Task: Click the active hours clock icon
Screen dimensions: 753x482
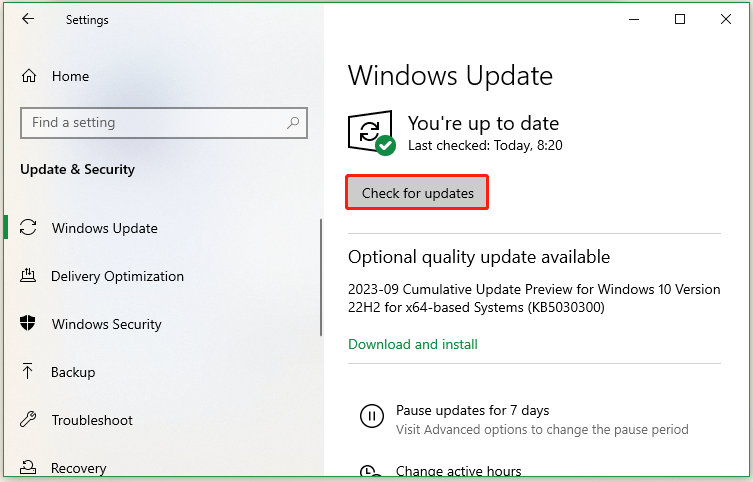Action: 369,471
